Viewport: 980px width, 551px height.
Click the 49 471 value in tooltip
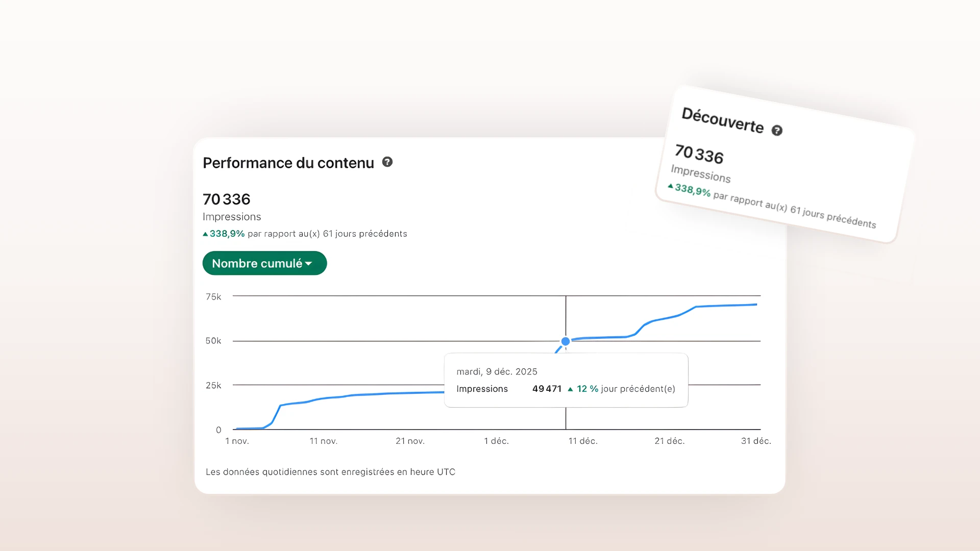tap(547, 389)
